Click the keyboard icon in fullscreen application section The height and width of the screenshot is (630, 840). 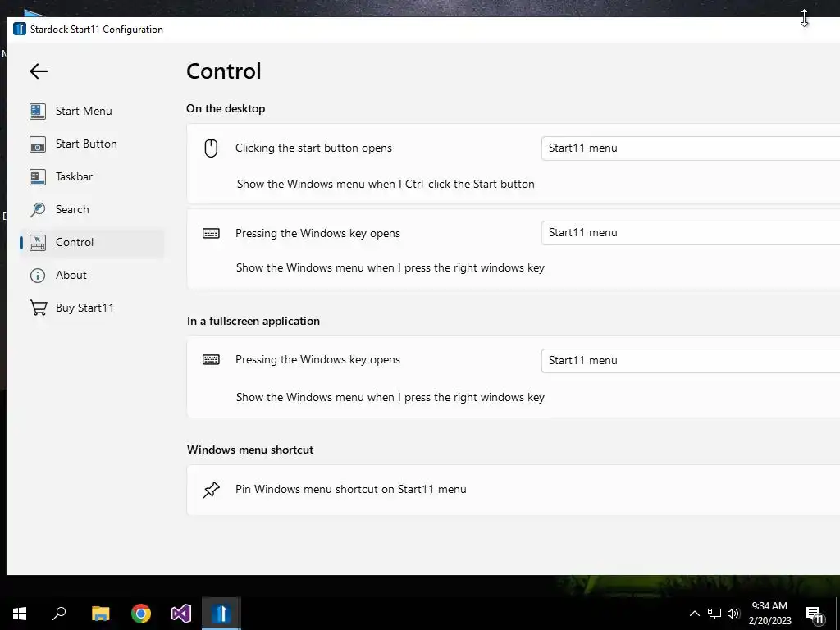(211, 359)
